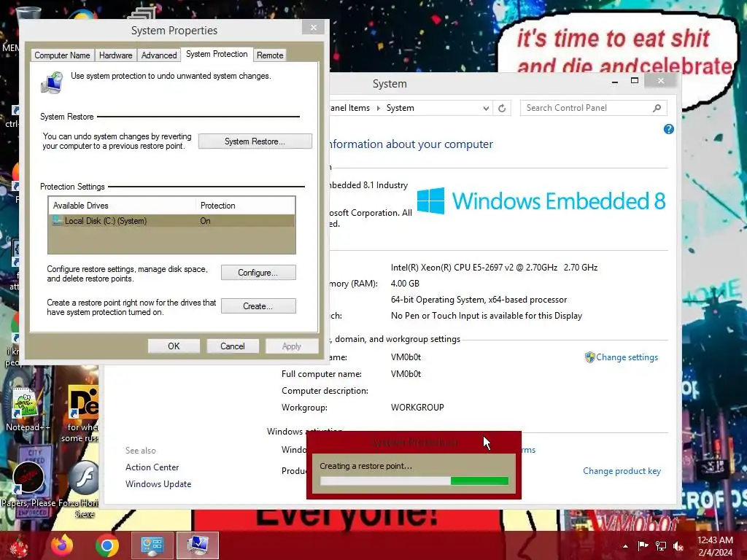
Task: Click the network tray icon
Action: pos(661,545)
